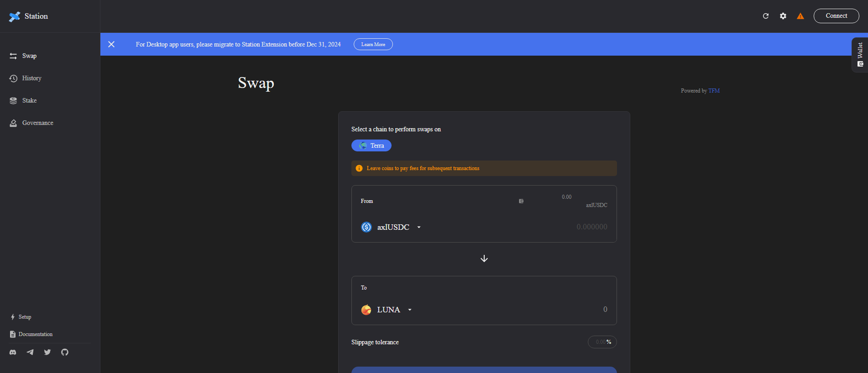The height and width of the screenshot is (373, 868).
Task: Click the orange warning triangle icon
Action: tap(800, 16)
